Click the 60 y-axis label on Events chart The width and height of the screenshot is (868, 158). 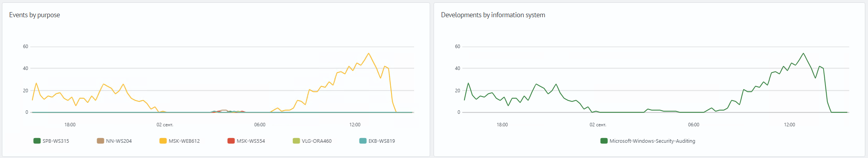click(x=25, y=47)
